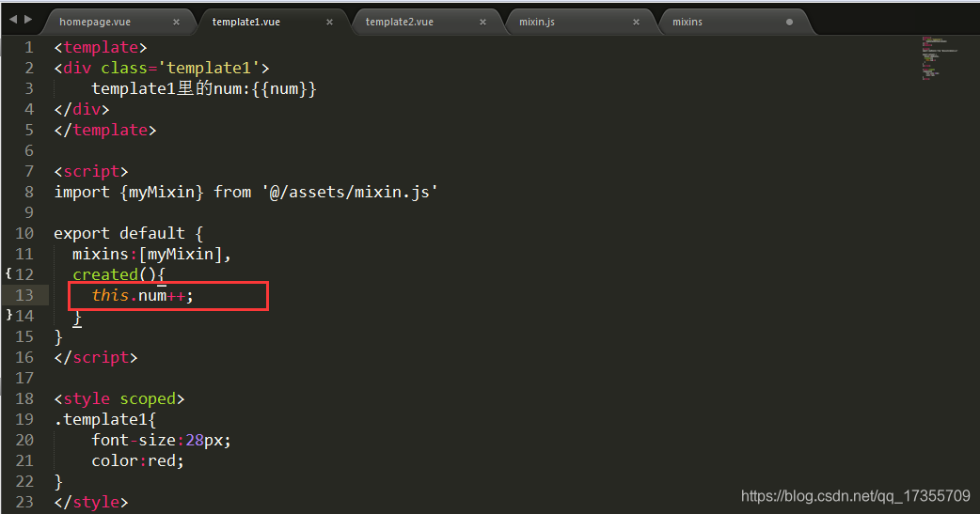Click the '.template1{' selector line
The width and height of the screenshot is (980, 514).
coord(105,419)
